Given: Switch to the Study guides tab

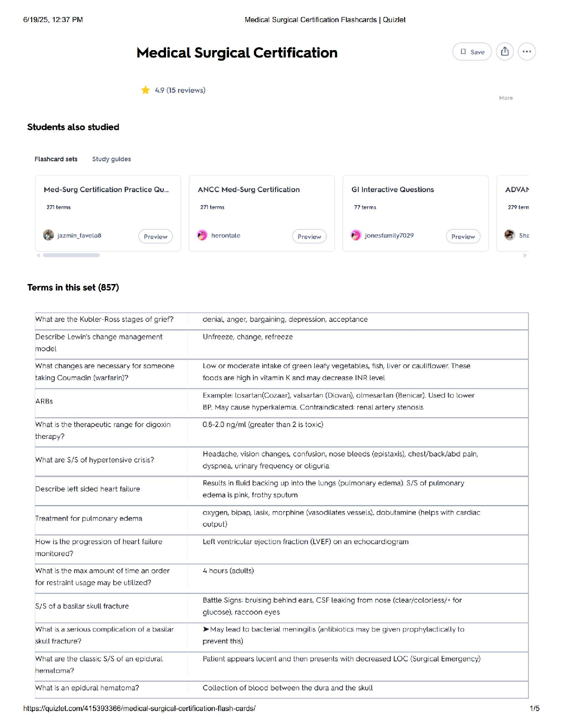Looking at the screenshot, I should (x=111, y=159).
